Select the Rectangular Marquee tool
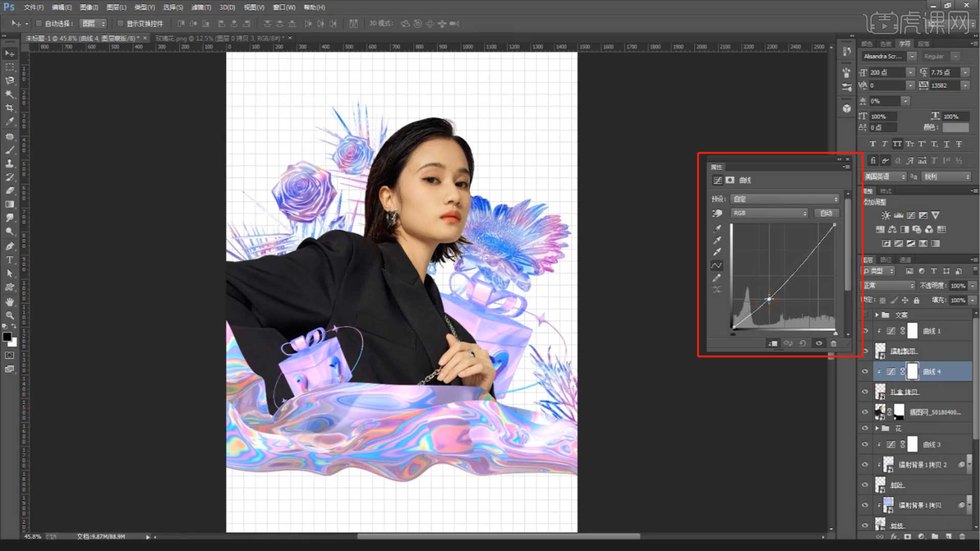 10,67
